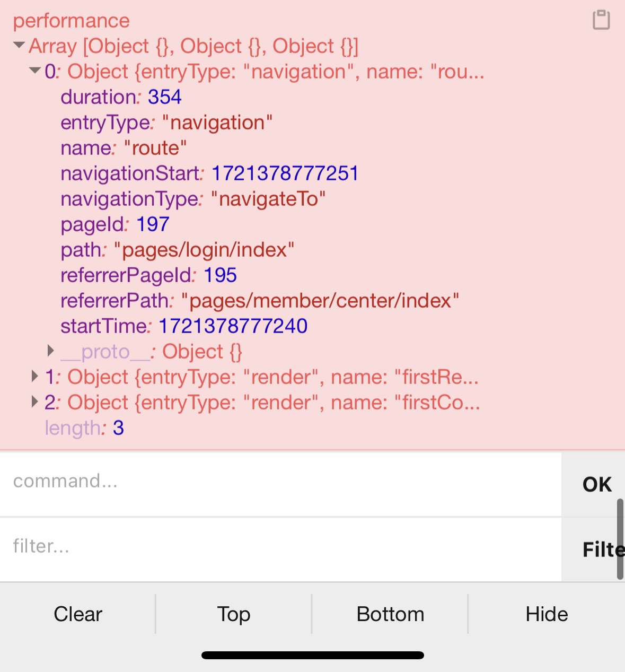Expand index 2 render Object
This screenshot has height=672, width=625.
point(35,402)
